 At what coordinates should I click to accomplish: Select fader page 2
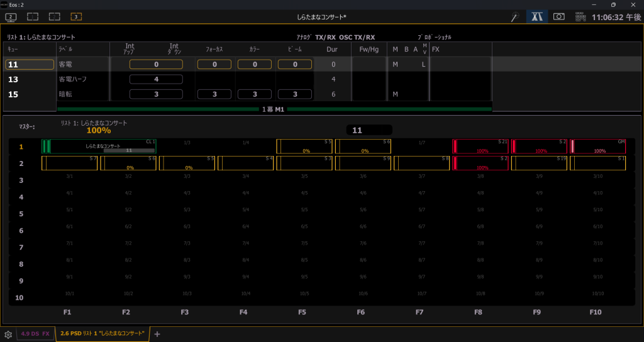pos(21,163)
